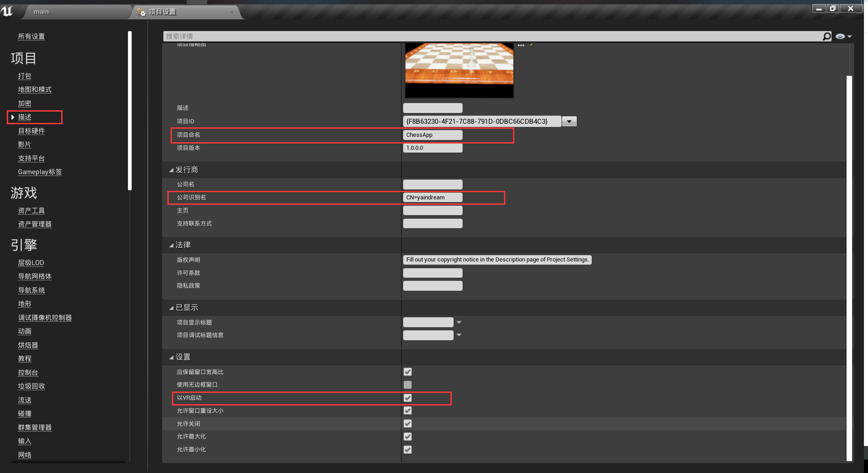The width and height of the screenshot is (868, 473).
Task: Disable the 以VR启动 checkbox
Action: (x=408, y=398)
